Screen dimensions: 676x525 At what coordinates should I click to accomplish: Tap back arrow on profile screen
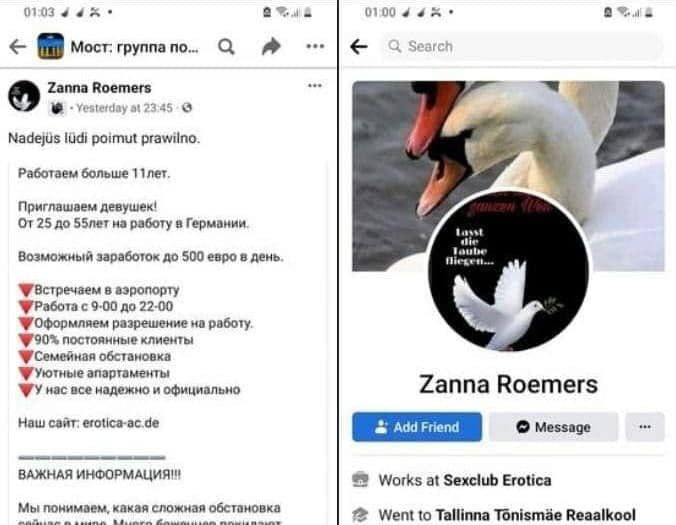click(x=359, y=46)
